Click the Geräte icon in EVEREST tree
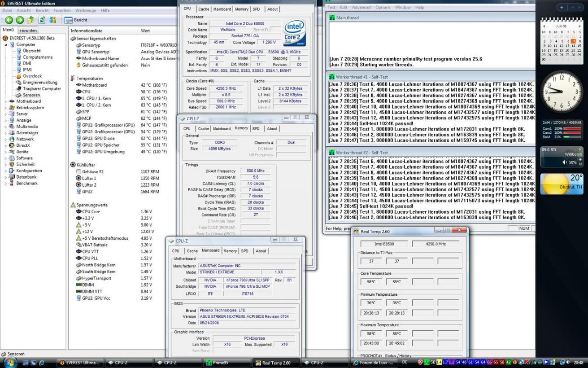Image resolution: width=588 pixels, height=368 pixels. click(x=12, y=152)
